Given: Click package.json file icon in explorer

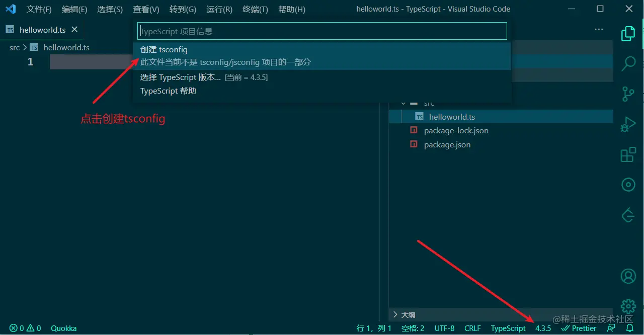Looking at the screenshot, I should click(414, 144).
